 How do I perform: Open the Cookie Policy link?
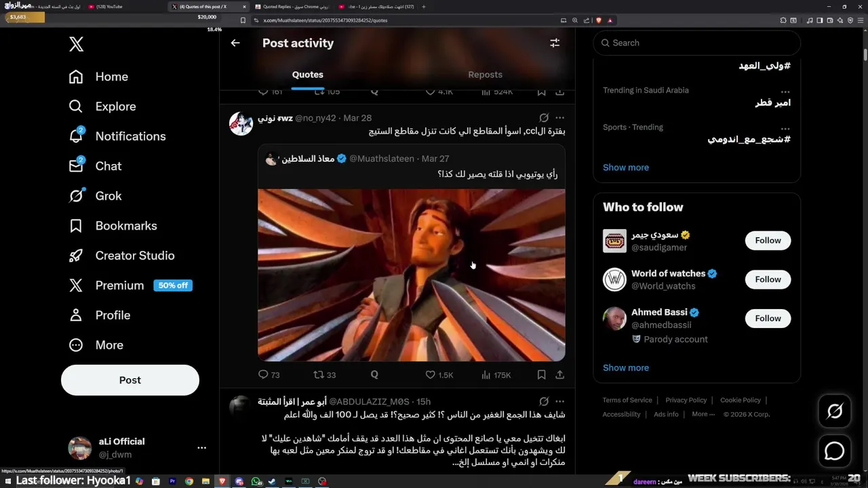point(741,400)
